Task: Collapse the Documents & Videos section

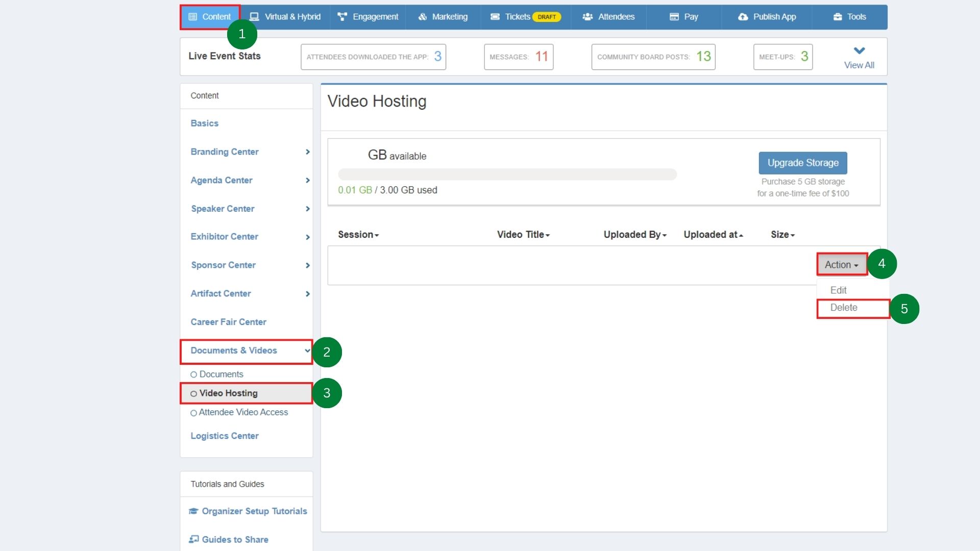Action: coord(307,350)
